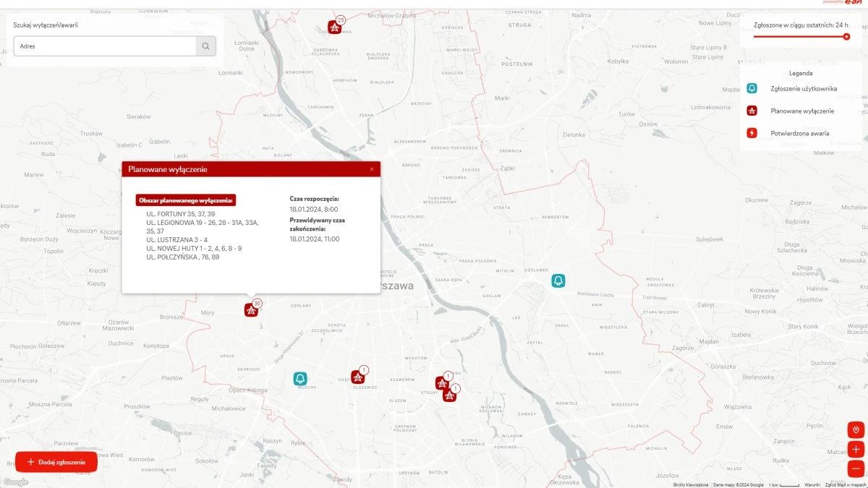Zoom in with the plus button

tap(854, 448)
